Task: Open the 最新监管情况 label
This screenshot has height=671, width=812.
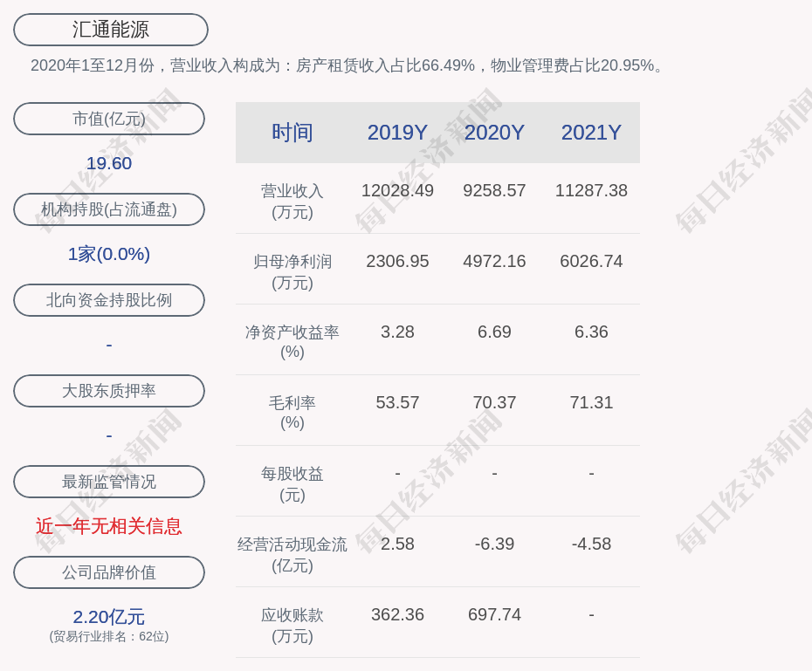Action: tap(109, 482)
